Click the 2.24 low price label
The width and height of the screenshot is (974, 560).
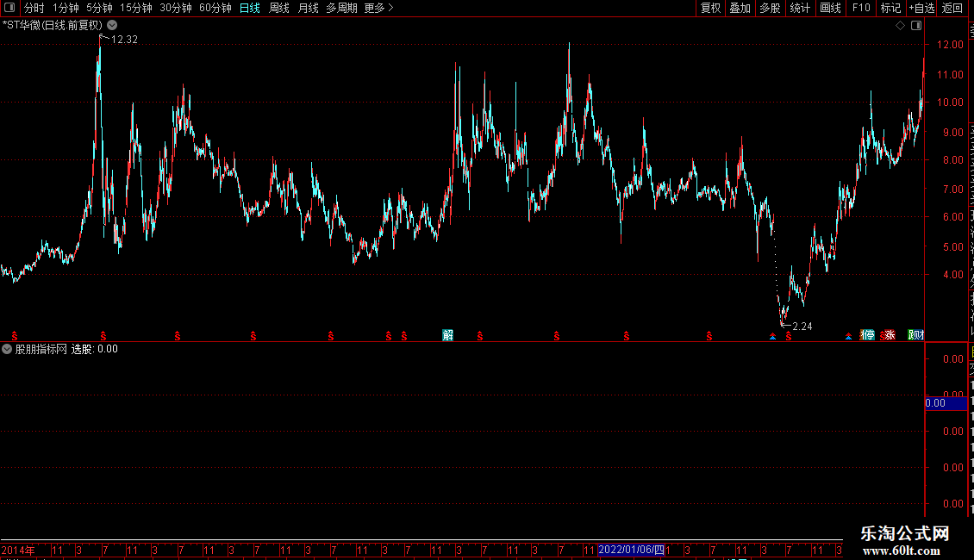[x=802, y=327]
